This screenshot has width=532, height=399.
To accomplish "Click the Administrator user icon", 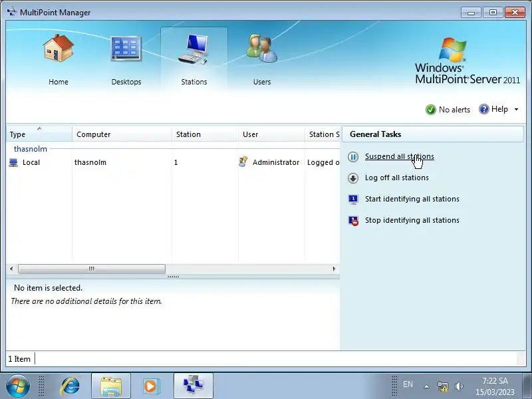I will 243,162.
